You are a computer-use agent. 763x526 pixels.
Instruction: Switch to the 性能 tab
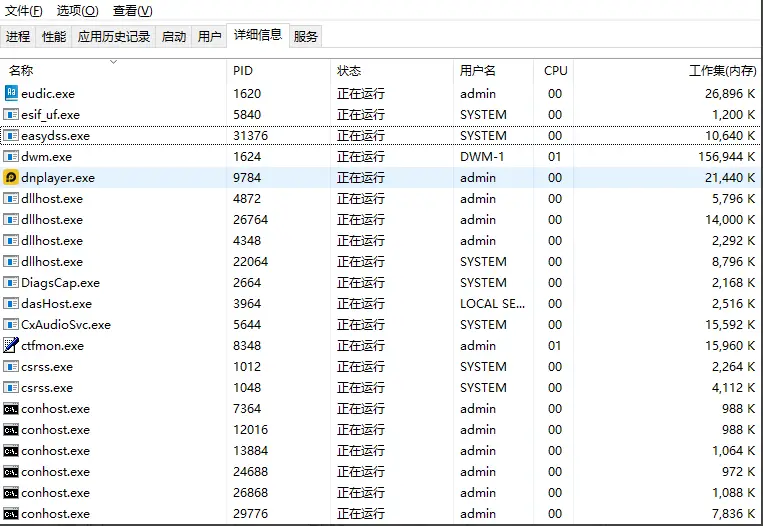54,37
